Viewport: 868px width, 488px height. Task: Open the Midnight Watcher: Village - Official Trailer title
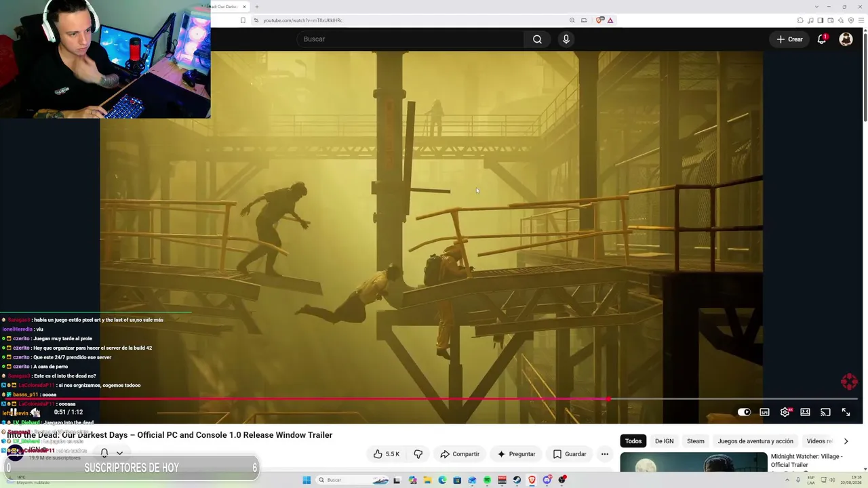[x=807, y=461]
